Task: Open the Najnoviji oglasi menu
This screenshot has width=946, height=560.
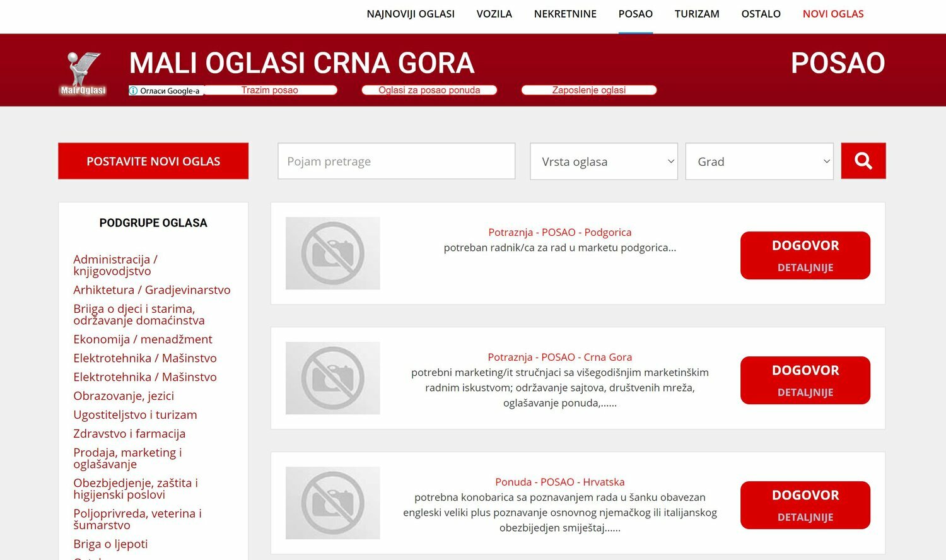Action: [411, 14]
